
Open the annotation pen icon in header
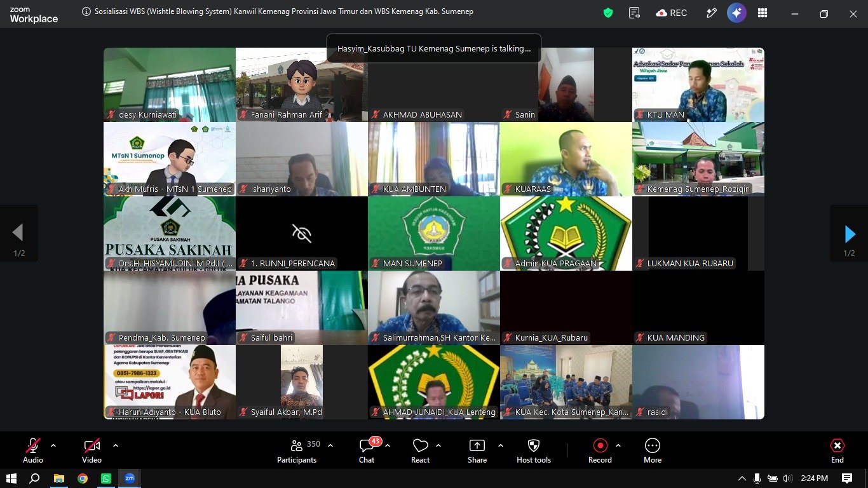(x=711, y=13)
